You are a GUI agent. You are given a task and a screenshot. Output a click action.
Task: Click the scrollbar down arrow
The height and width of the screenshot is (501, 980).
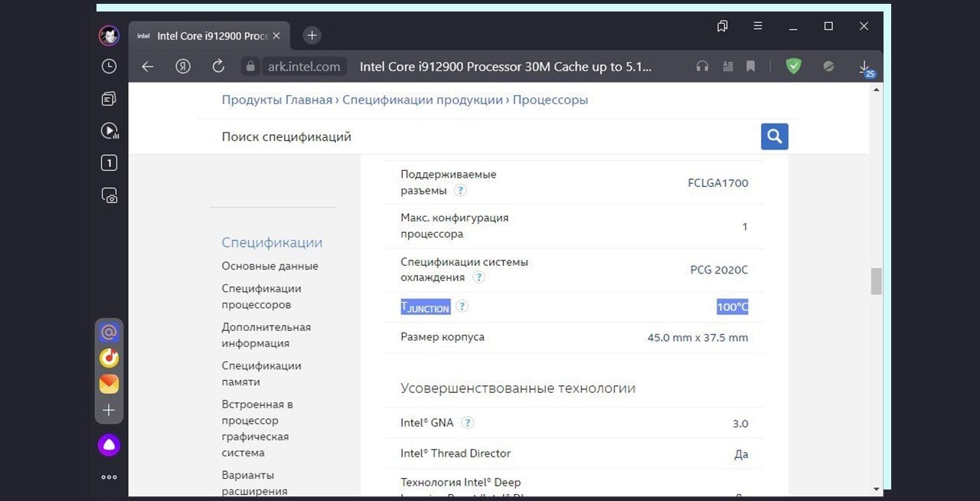coord(876,489)
